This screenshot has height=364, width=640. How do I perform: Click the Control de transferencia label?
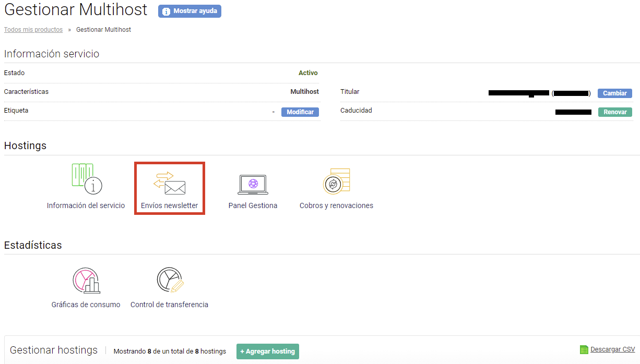tap(169, 305)
